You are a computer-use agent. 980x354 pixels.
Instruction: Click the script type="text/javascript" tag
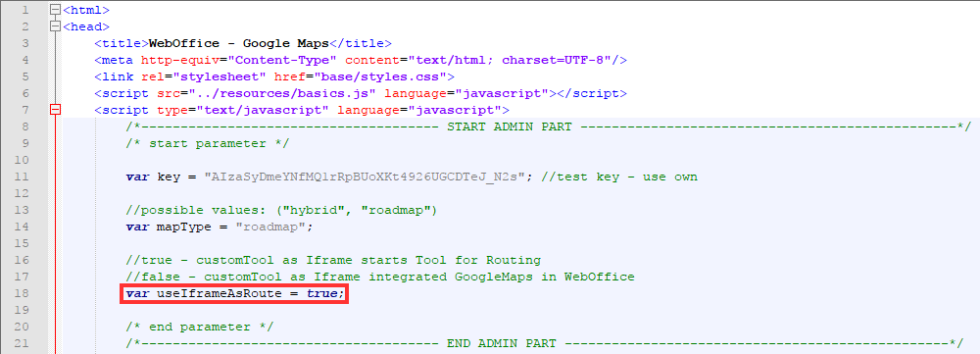point(302,110)
